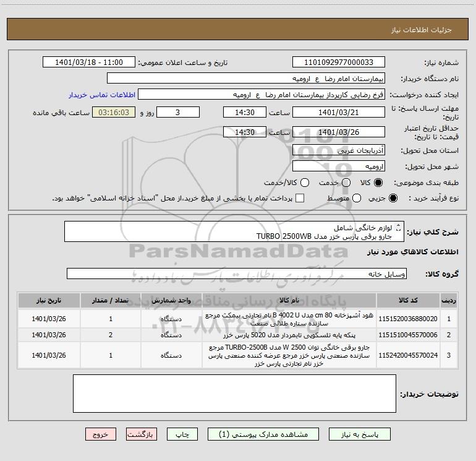
Task: Toggle the 'اسناد خزانه اسلامی' payment checkbox
Action: [x=300, y=198]
